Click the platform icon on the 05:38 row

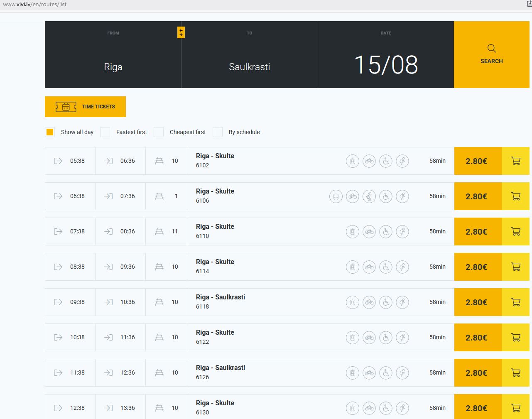pyautogui.click(x=159, y=161)
